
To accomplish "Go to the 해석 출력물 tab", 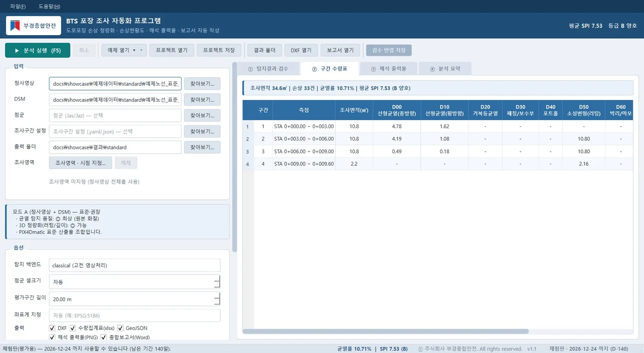I will 389,69.
